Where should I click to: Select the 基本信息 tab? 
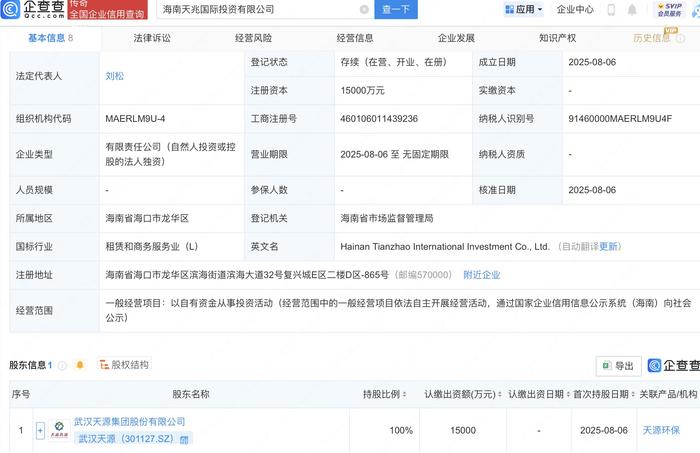[50, 38]
